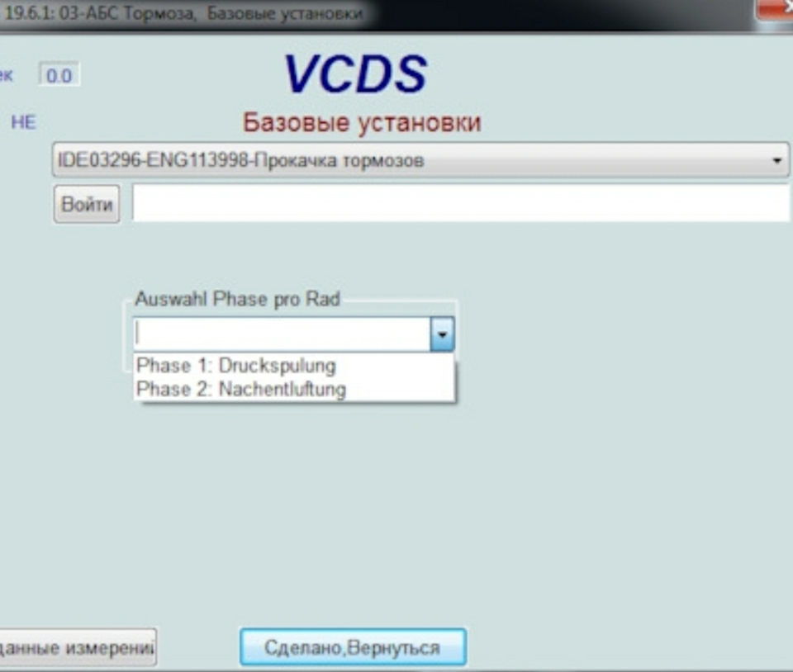
Task: Open the IDE03296 Прокачка тормозов dropdown
Action: point(420,160)
